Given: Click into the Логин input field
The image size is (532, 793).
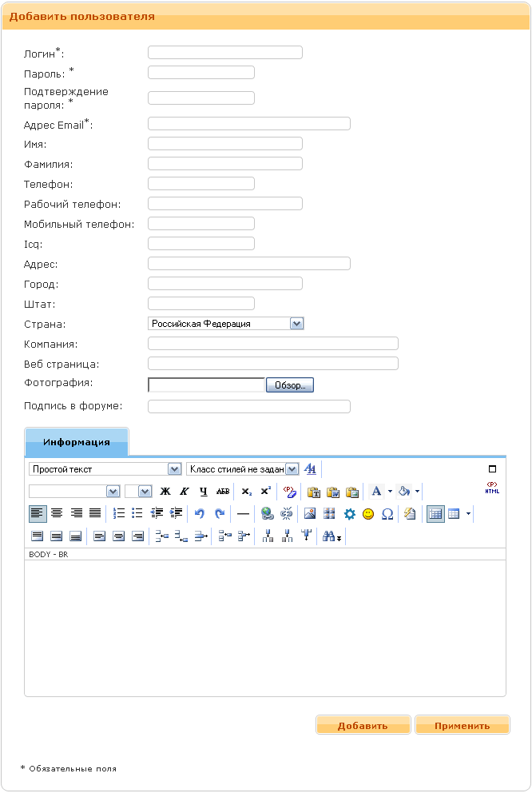Looking at the screenshot, I should tap(225, 53).
